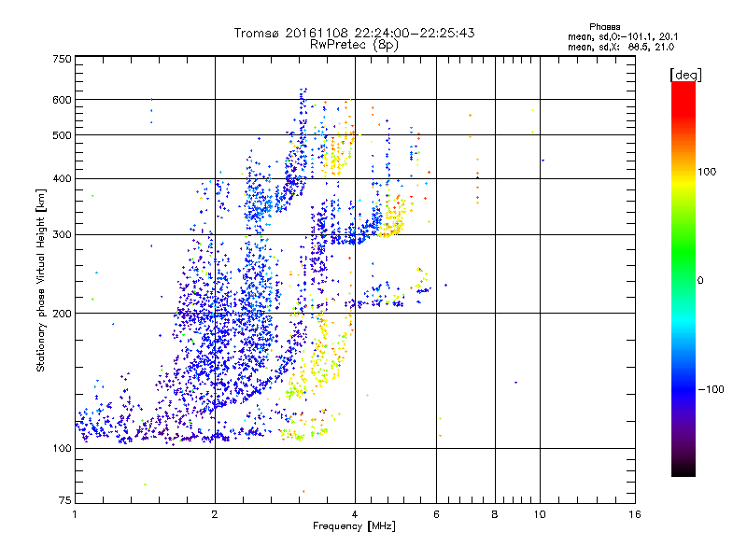The image size is (747, 560).
Task: Click the x-axis '16' tick label
Action: [x=635, y=514]
